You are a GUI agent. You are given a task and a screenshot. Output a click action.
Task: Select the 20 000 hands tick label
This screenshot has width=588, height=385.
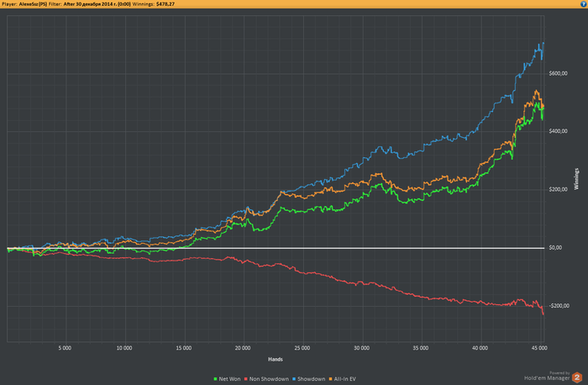243,348
